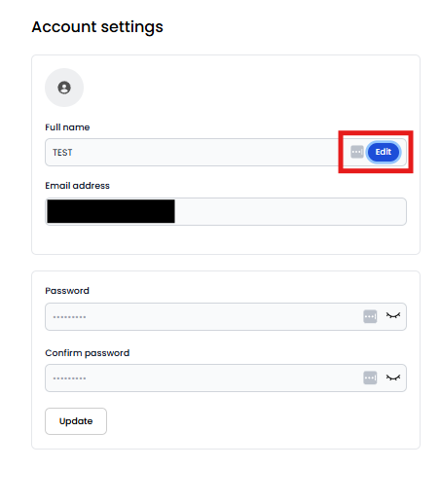This screenshot has width=440, height=504.
Task: Click the Full name label
Action: click(x=67, y=127)
